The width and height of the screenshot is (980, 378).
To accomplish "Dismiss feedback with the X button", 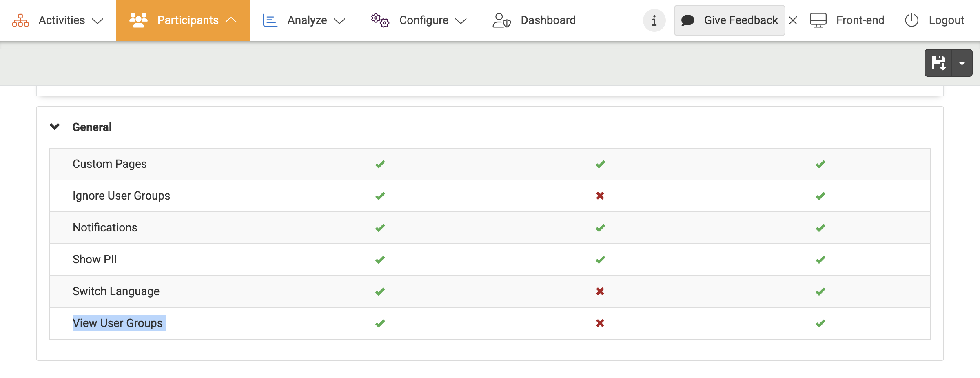I will point(793,20).
